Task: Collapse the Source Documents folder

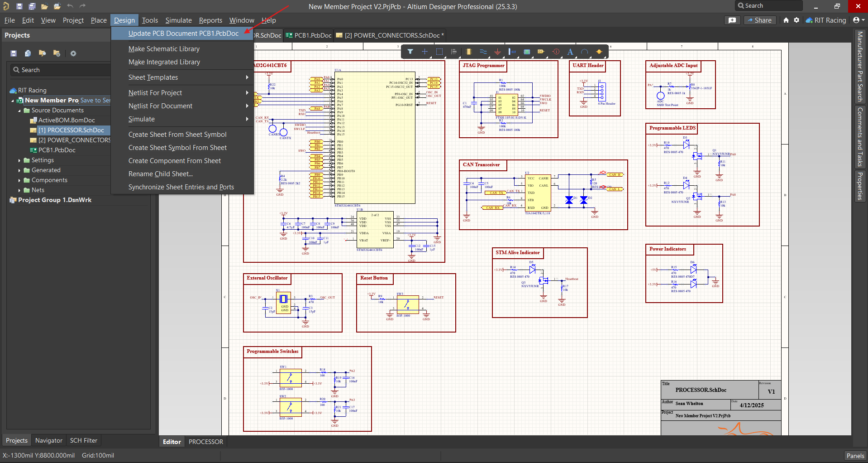Action: click(x=19, y=111)
